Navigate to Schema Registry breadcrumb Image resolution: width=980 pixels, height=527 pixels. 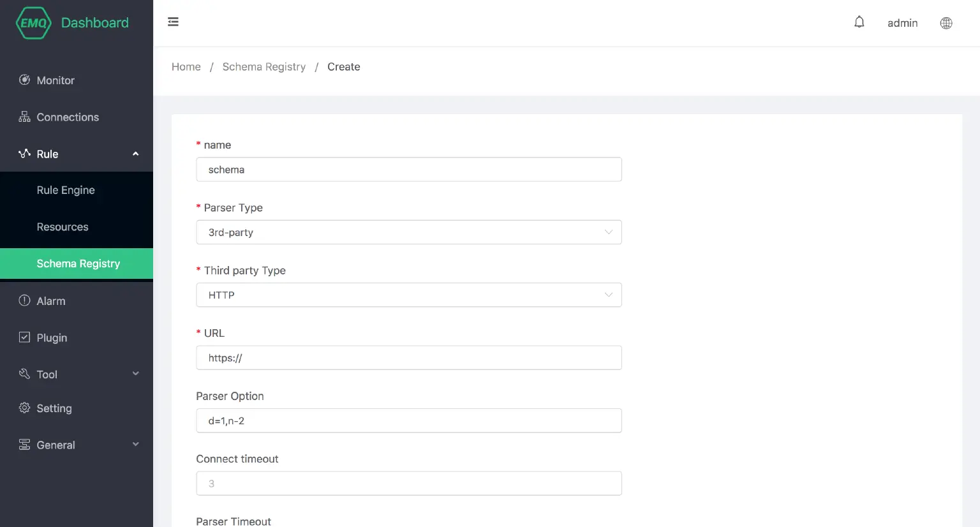(264, 67)
